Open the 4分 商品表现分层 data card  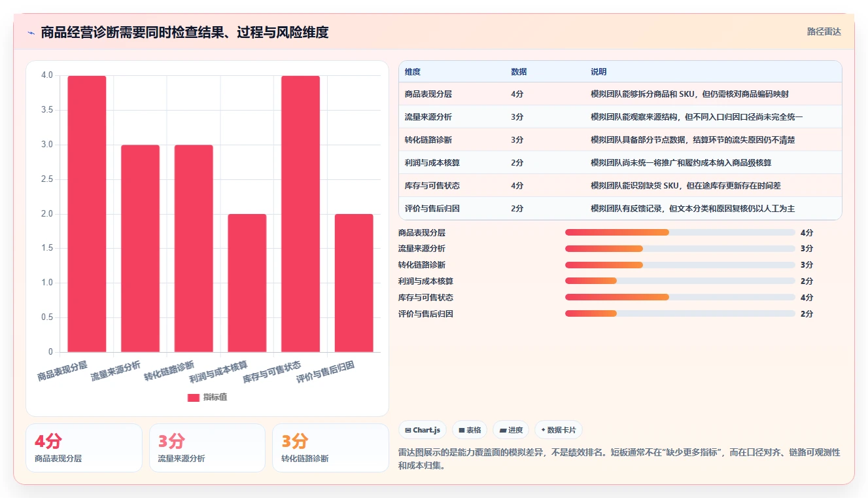[x=84, y=448]
